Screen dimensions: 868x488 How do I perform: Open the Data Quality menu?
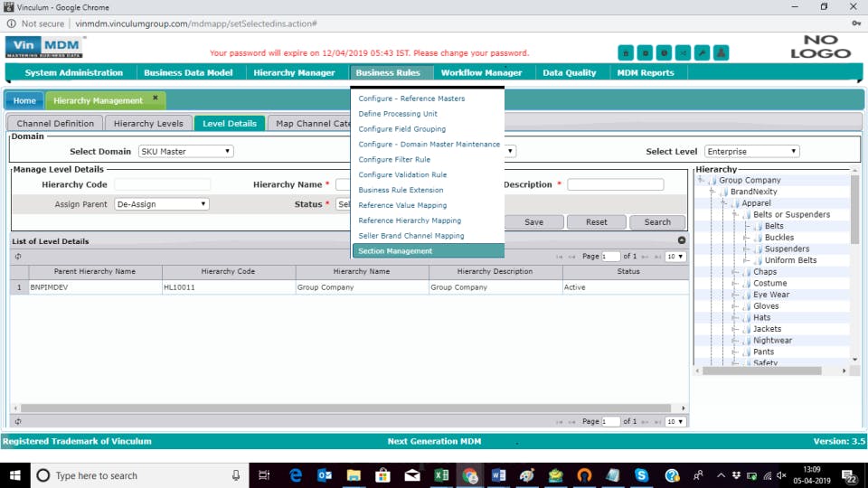click(x=569, y=72)
